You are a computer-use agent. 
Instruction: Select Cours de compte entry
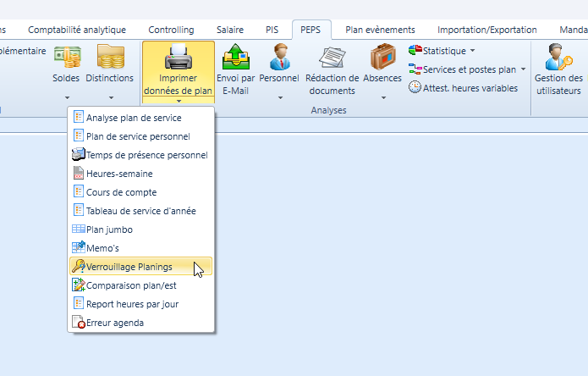pos(141,191)
